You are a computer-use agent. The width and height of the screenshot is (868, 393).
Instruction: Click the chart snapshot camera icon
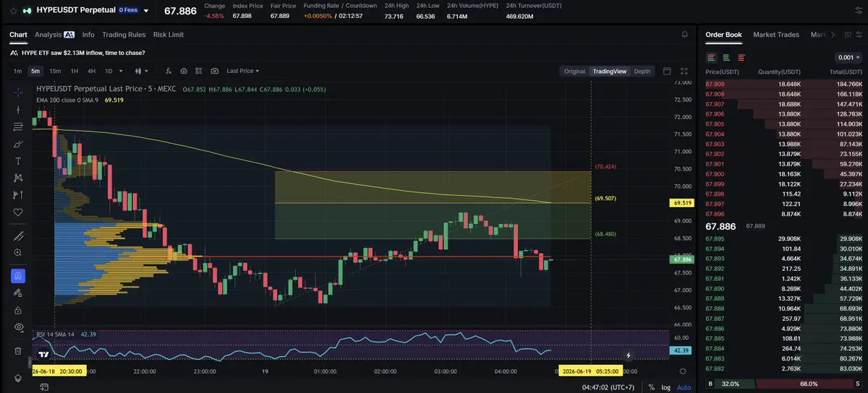click(x=215, y=71)
